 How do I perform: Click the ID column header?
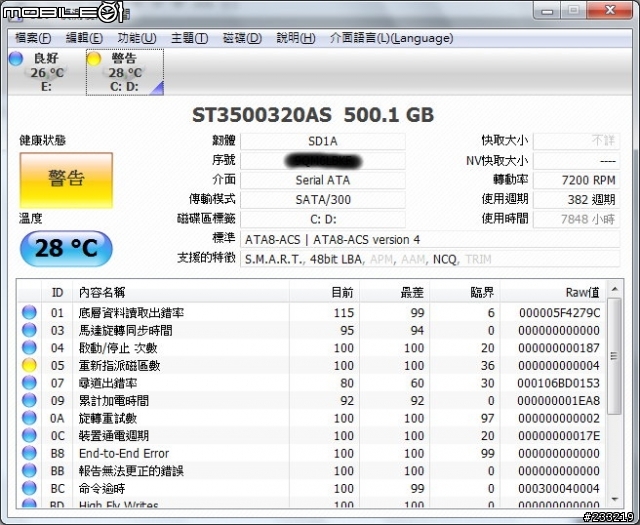(57, 292)
